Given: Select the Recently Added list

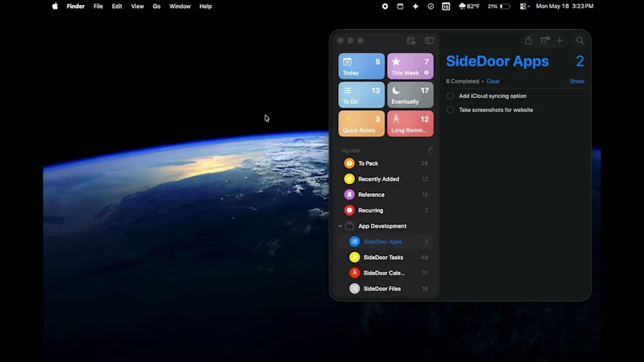Looking at the screenshot, I should [386, 179].
